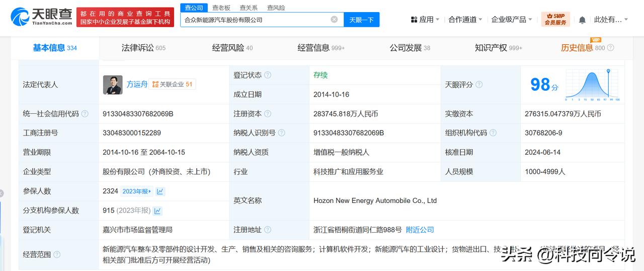Image resolution: width=644 pixels, height=271 pixels.
Task: Expand the collapsed left side panel
Action: click(x=2, y=193)
